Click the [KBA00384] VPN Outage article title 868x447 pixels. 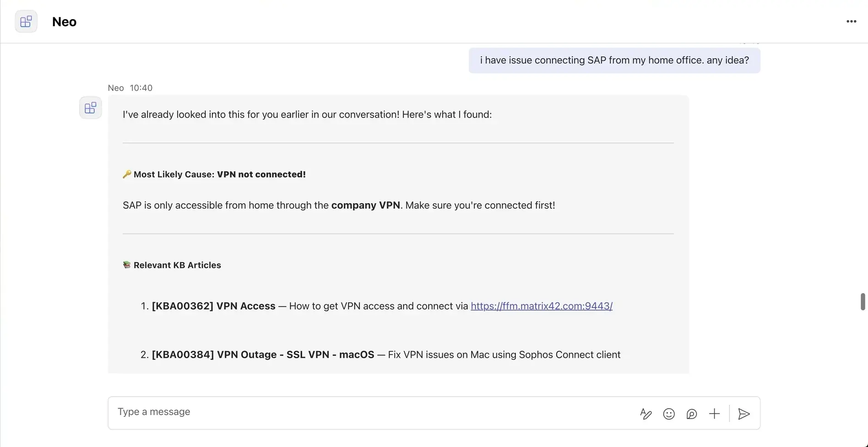coord(263,355)
